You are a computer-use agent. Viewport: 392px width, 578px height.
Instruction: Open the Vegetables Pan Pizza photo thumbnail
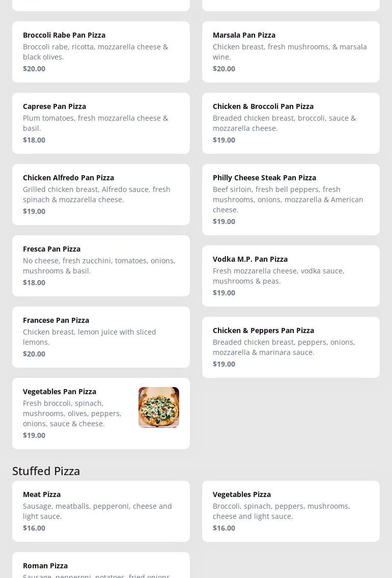(158, 407)
